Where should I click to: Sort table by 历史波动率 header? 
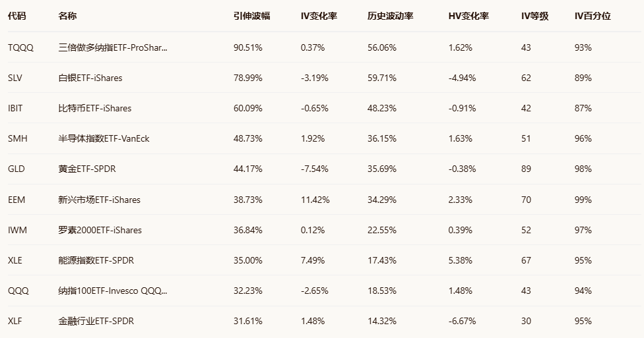pyautogui.click(x=390, y=16)
